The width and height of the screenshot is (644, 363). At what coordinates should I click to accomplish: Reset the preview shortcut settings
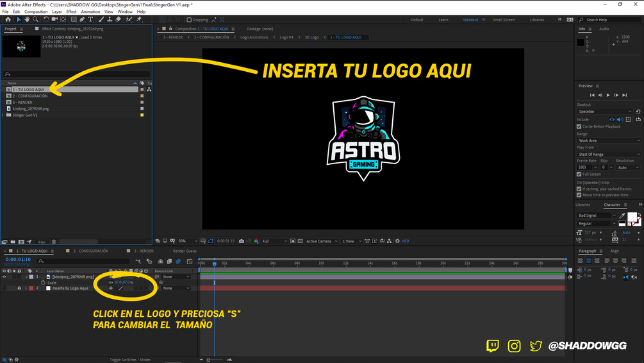[638, 112]
